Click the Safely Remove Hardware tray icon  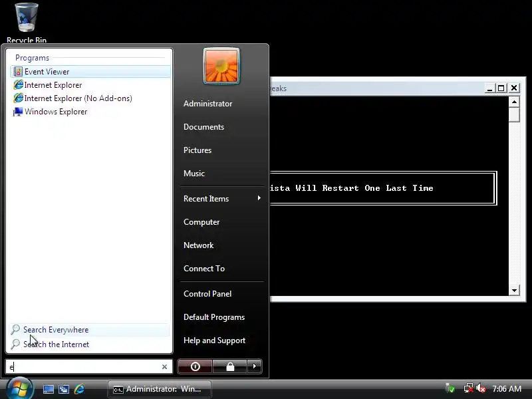point(450,388)
